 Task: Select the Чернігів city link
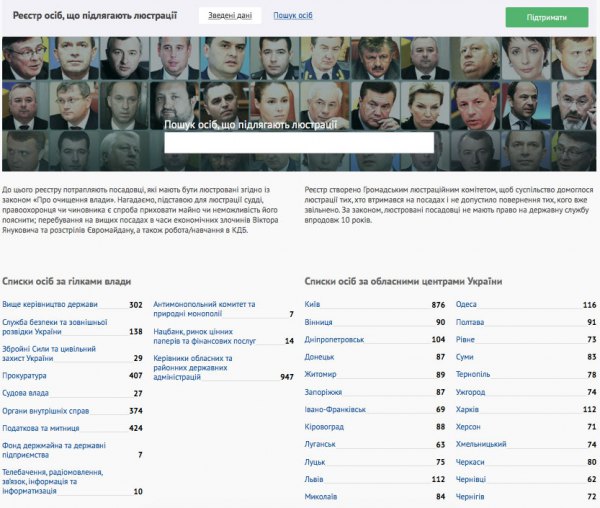click(x=470, y=497)
